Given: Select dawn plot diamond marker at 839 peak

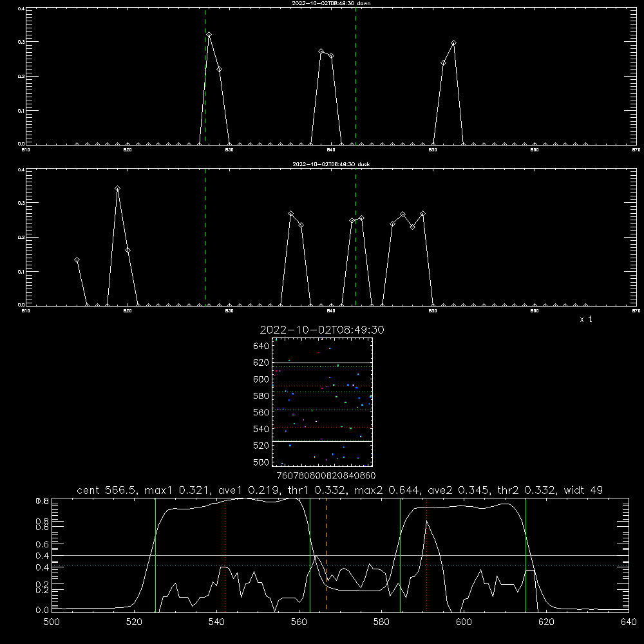Looking at the screenshot, I should pyautogui.click(x=321, y=52).
